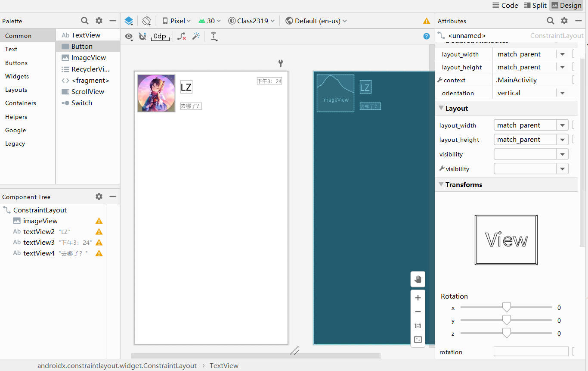
Task: Select Widgets palette category
Action: coord(28,76)
